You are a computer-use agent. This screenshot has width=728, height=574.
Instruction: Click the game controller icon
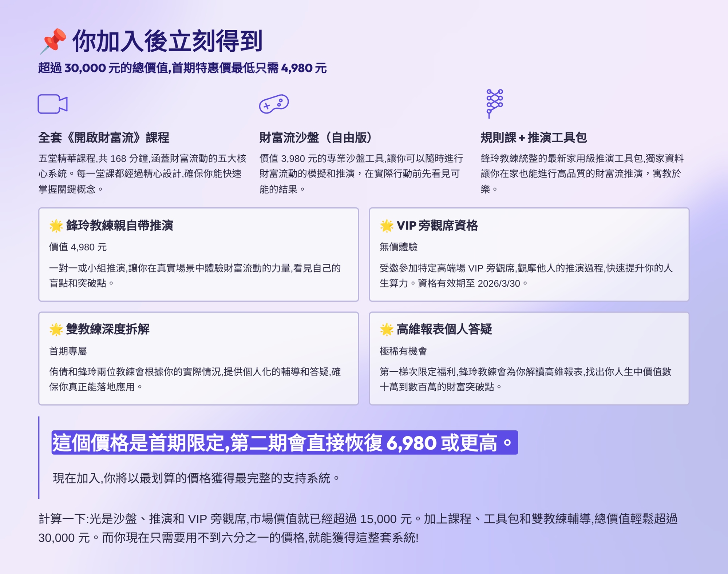coord(274,104)
